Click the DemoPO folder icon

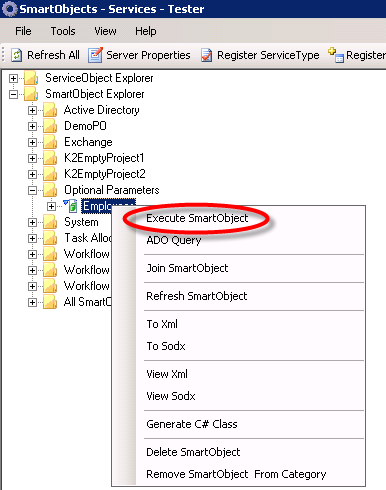(50, 126)
